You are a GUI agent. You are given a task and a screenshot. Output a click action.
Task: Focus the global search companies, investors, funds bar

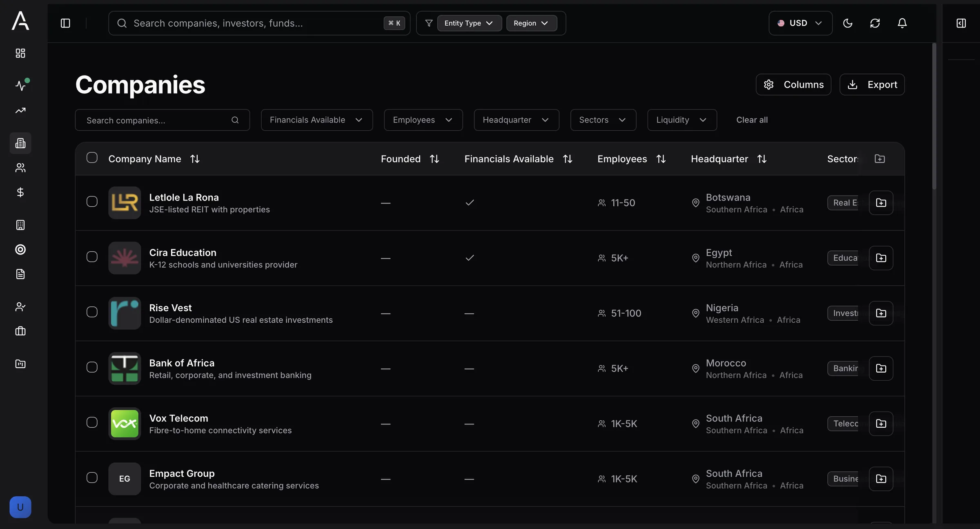259,23
